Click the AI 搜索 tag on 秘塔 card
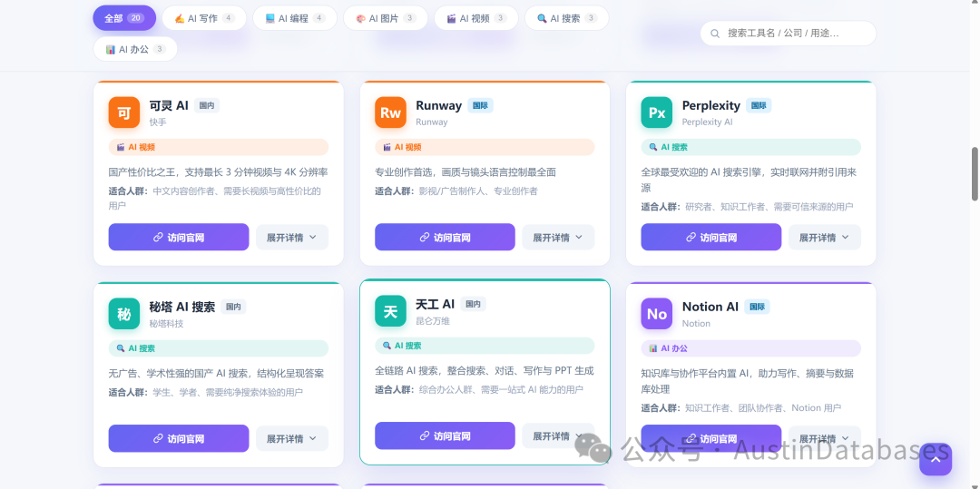 pyautogui.click(x=218, y=348)
